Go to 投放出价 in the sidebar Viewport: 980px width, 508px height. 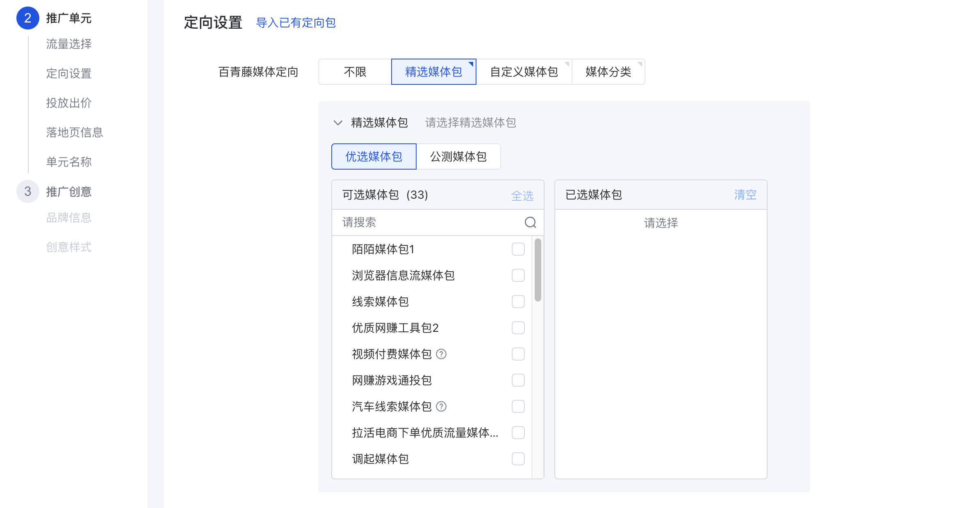click(69, 103)
